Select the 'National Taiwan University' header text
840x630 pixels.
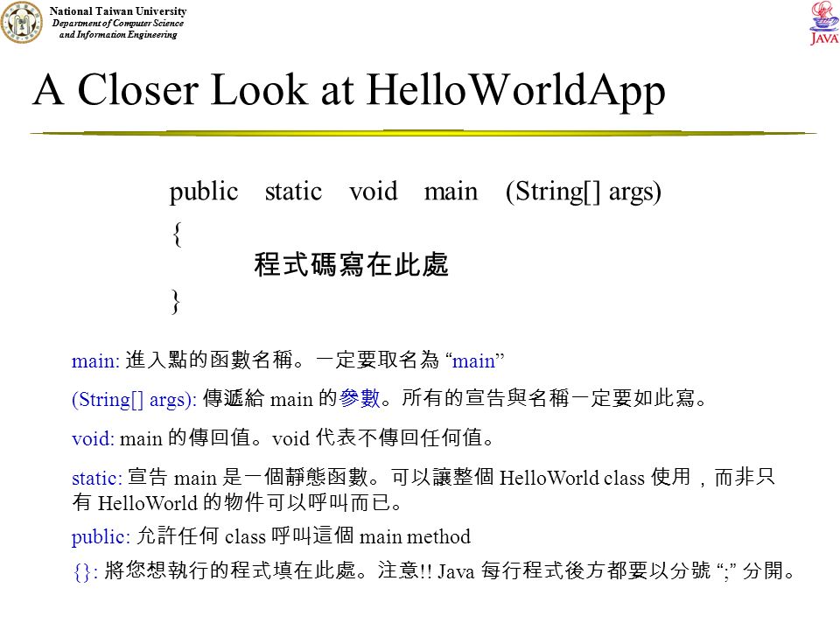[x=118, y=10]
